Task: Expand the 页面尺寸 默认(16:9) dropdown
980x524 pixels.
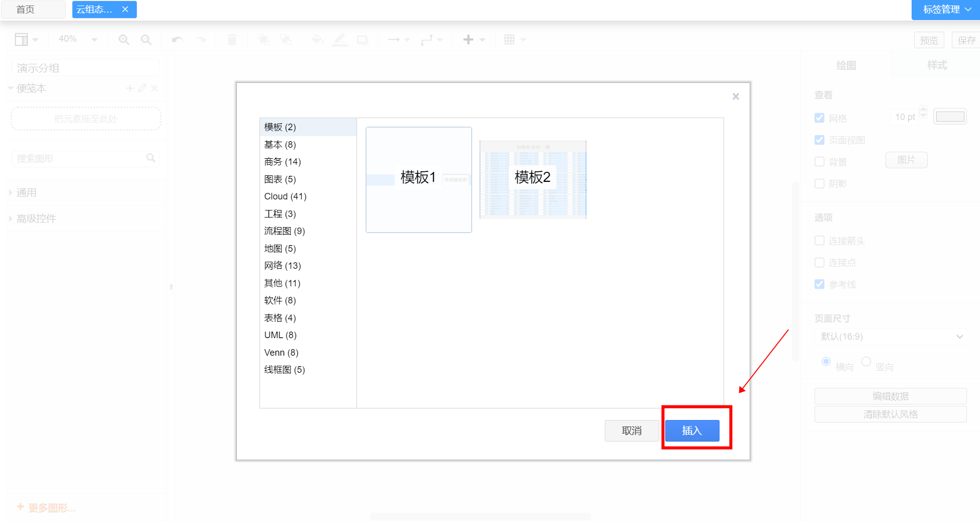Action: 890,337
